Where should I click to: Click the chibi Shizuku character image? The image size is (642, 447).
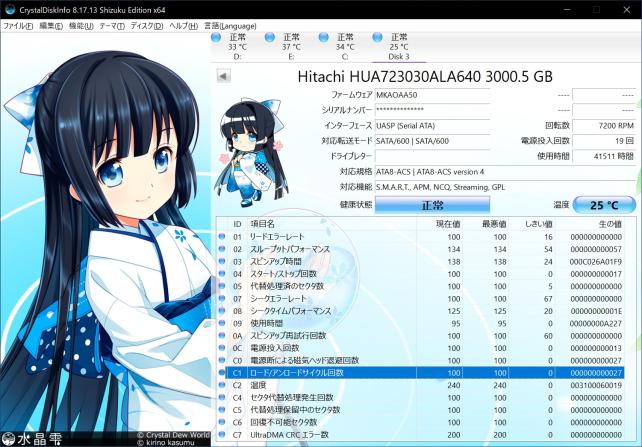point(253,152)
